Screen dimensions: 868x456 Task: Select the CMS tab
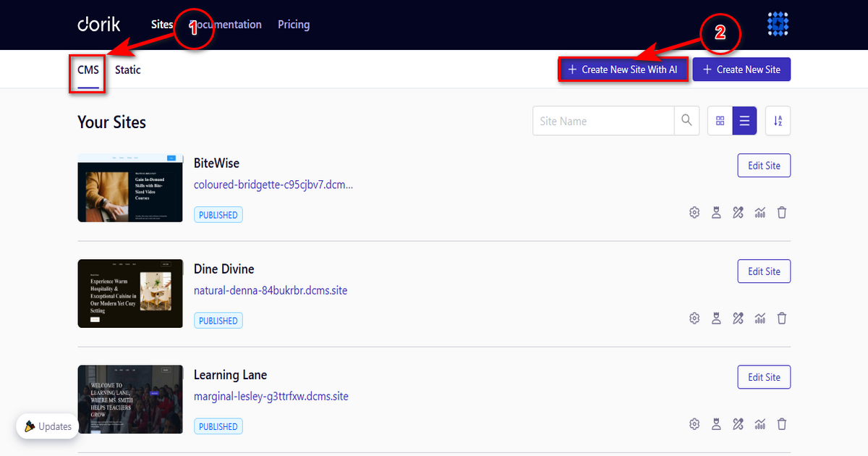coord(88,70)
